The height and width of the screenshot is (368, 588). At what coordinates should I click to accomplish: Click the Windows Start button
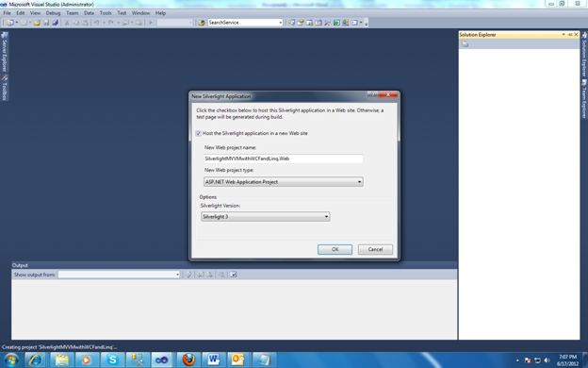point(11,360)
